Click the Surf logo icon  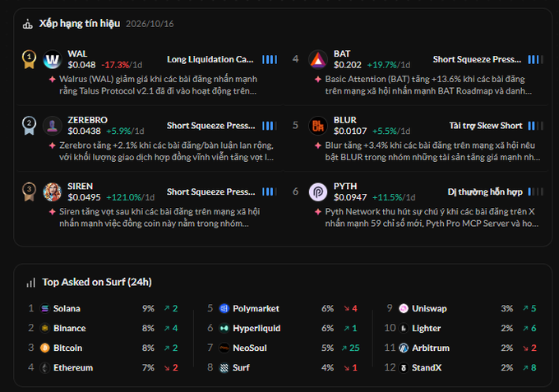pos(224,367)
